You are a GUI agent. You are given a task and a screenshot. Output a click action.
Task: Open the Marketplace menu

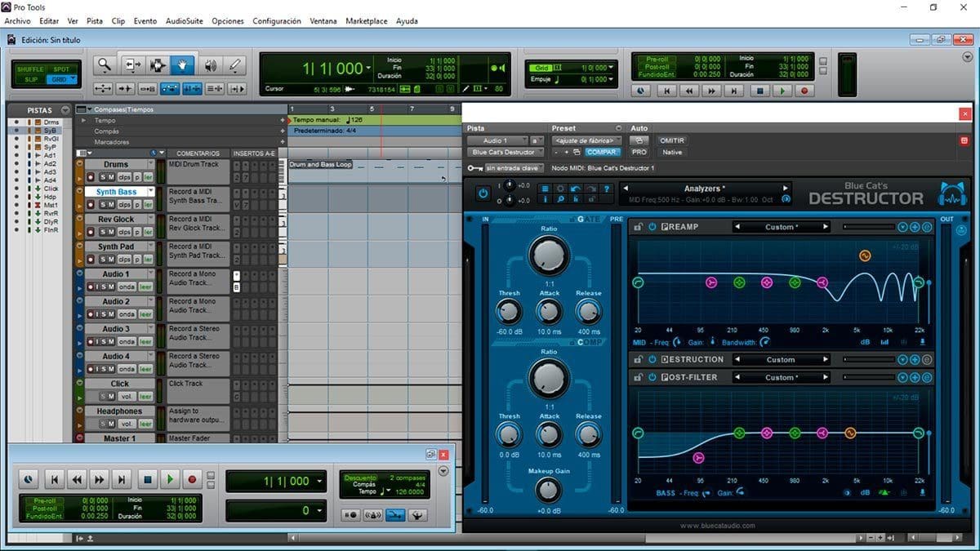click(x=367, y=20)
